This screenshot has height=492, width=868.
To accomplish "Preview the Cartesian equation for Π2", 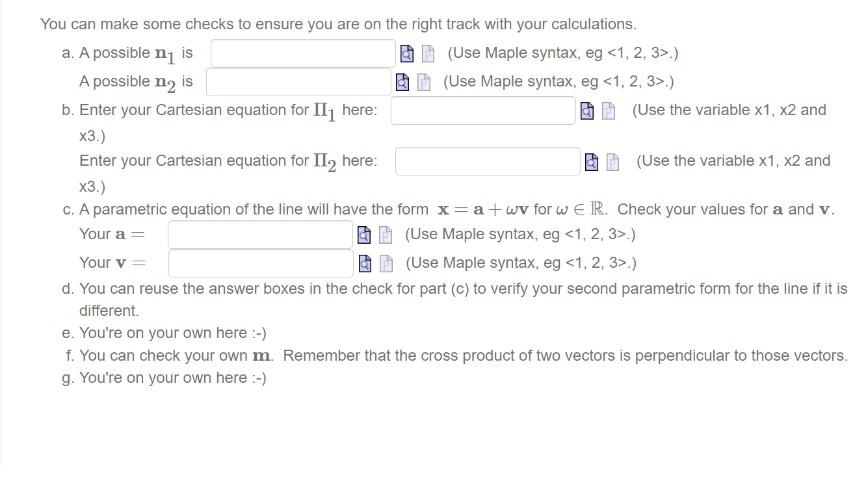I will pyautogui.click(x=591, y=162).
